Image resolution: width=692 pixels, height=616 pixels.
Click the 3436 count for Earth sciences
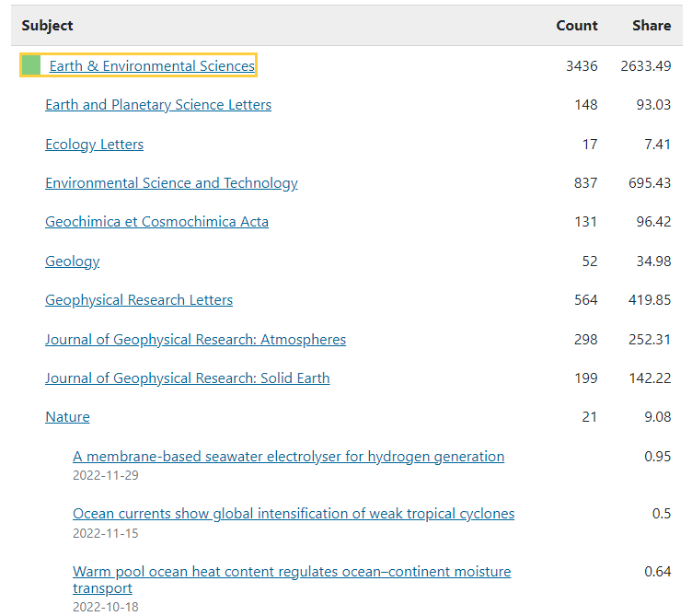(582, 66)
